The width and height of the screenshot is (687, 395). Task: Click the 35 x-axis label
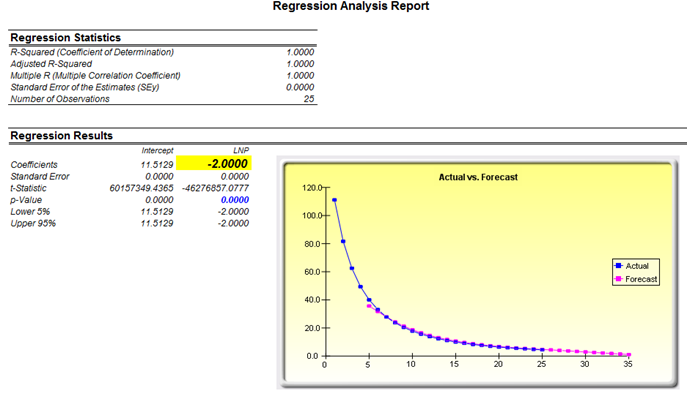[628, 364]
